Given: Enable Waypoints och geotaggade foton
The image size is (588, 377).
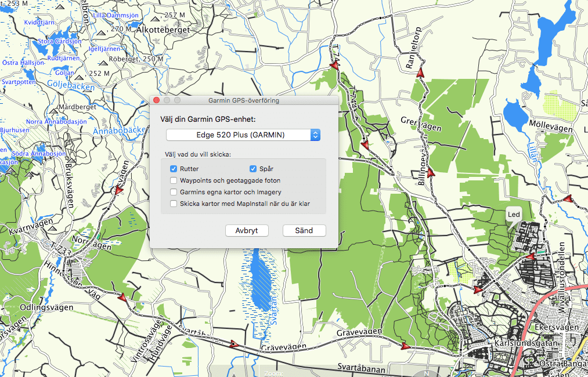Looking at the screenshot, I should [x=173, y=180].
